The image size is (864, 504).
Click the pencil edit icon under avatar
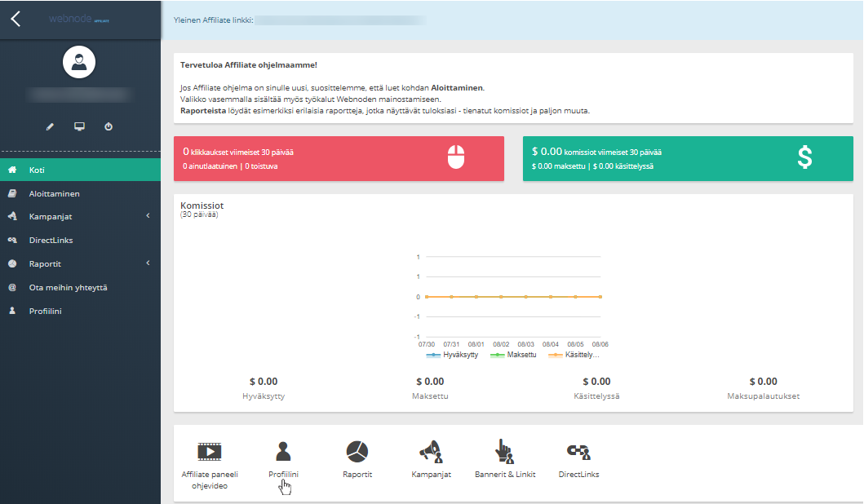[x=50, y=127]
